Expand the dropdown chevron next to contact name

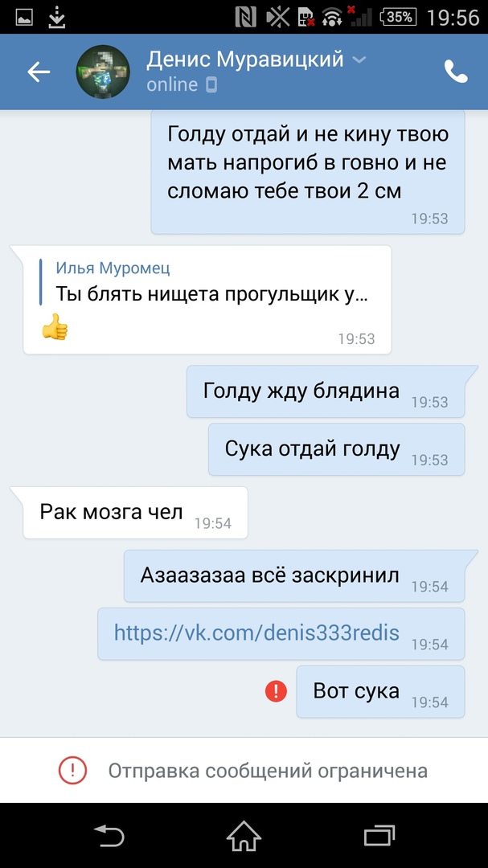pyautogui.click(x=359, y=59)
